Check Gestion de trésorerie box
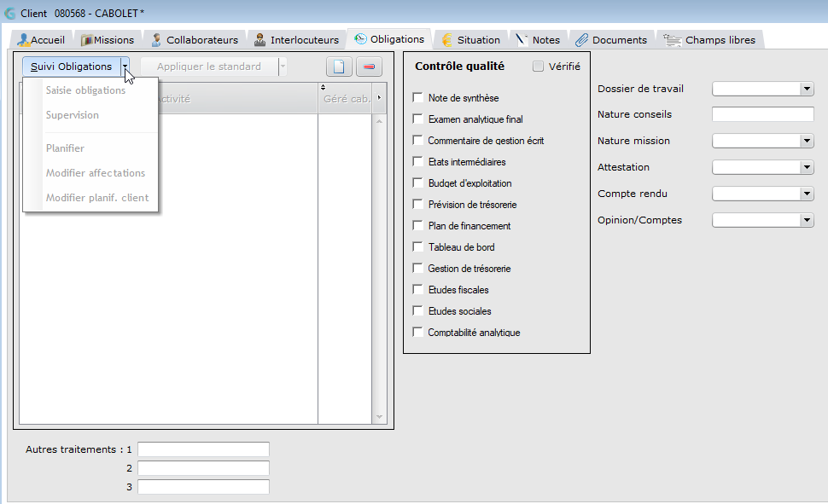 click(x=417, y=268)
